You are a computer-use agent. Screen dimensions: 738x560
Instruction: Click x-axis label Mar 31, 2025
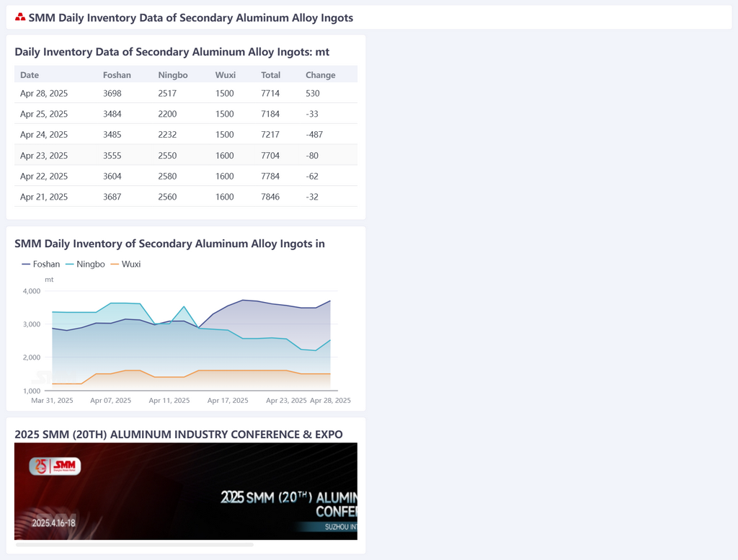point(52,401)
